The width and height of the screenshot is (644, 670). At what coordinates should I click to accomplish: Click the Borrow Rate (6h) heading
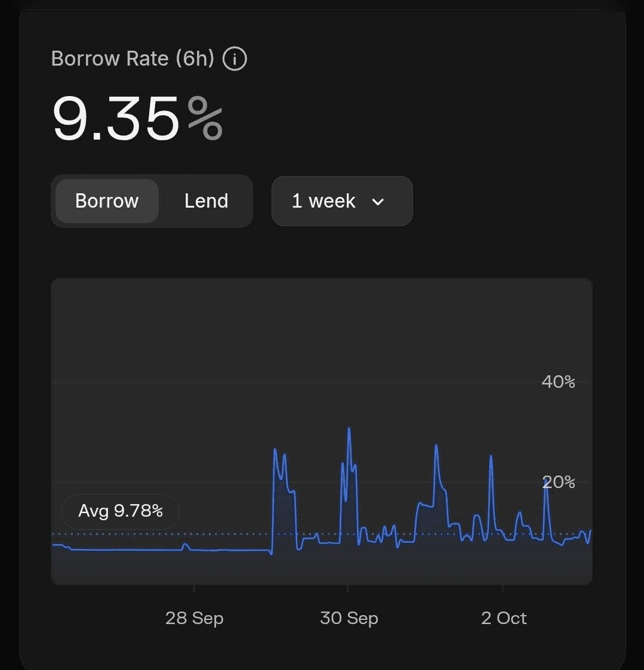tap(133, 58)
